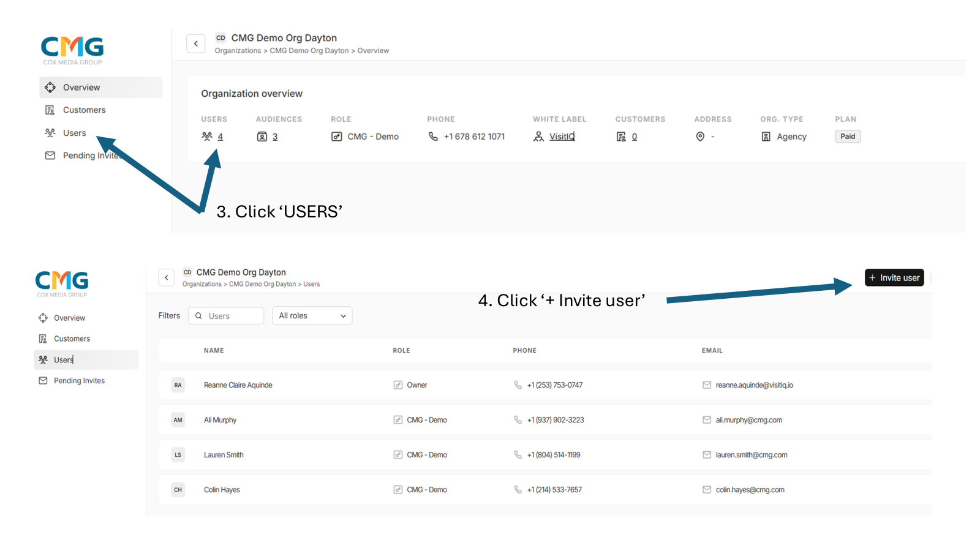Focus the Users search filter field

pos(226,316)
